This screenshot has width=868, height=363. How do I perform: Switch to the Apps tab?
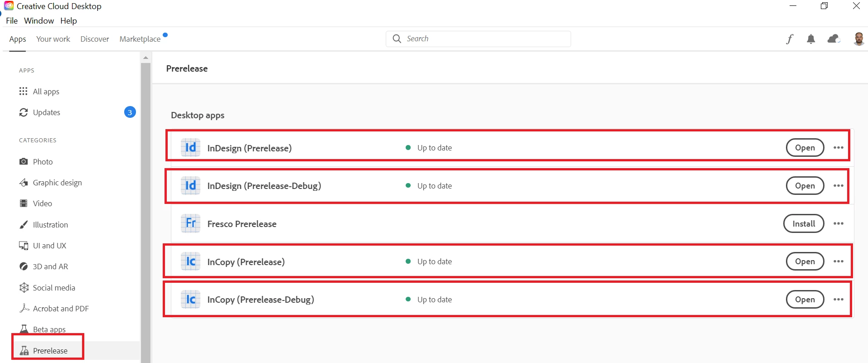tap(18, 39)
